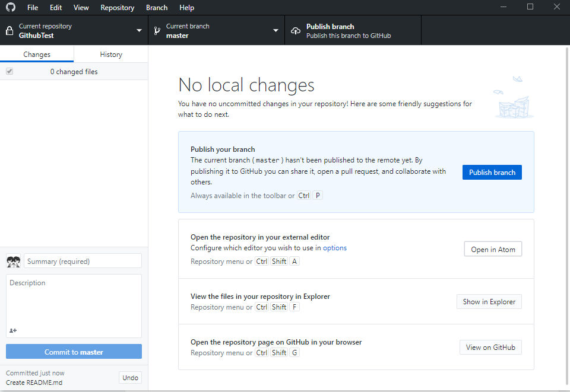Expand the Current branch dropdown arrow
Viewport: 570px width, 392px height.
[275, 31]
